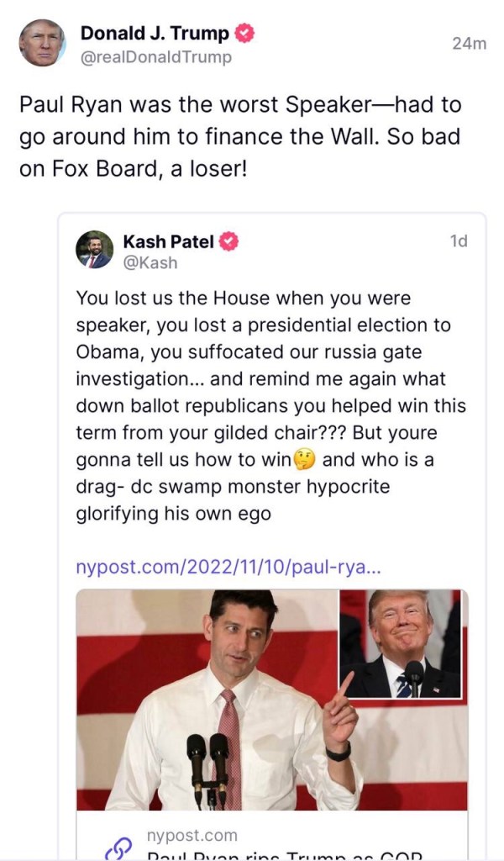Click the @realDonaldTrump handle
Image resolution: width=504 pixels, height=861 pixels.
155,57
